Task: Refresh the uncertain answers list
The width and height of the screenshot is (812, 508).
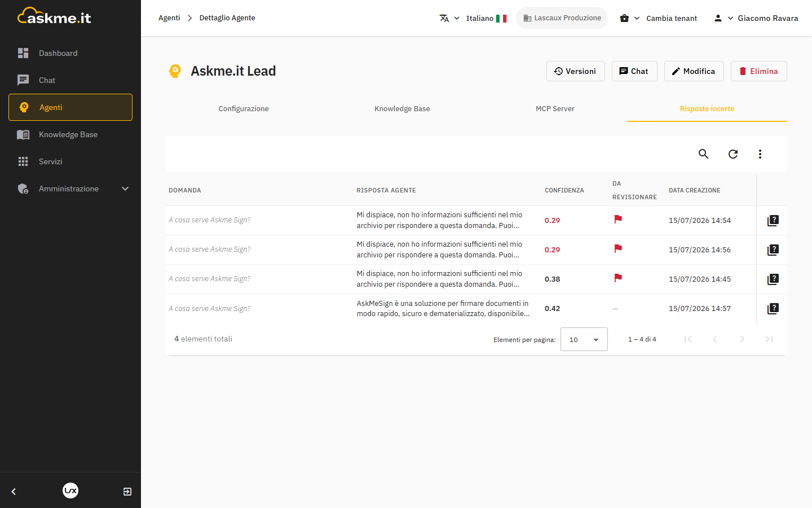Action: [733, 154]
